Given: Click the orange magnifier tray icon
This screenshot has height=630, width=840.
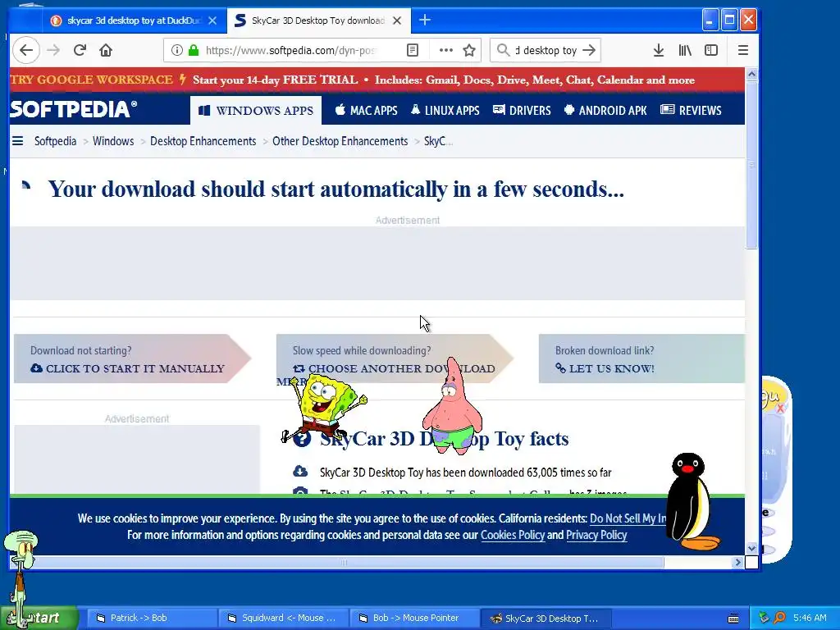Looking at the screenshot, I should [x=779, y=618].
